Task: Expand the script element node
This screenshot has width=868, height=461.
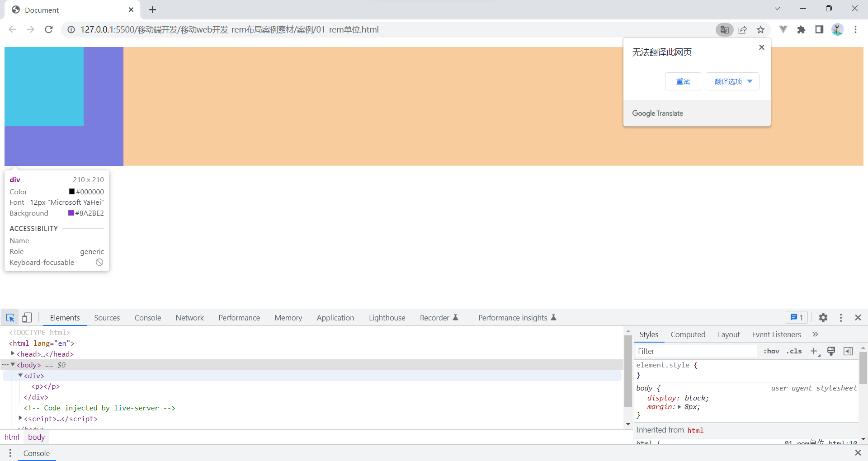Action: [x=20, y=419]
